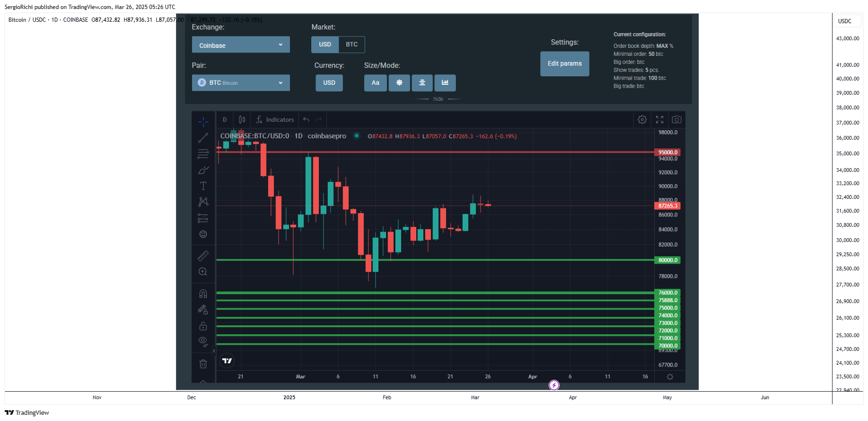Toggle stay in drawing mode pencil-lock icon

click(203, 310)
